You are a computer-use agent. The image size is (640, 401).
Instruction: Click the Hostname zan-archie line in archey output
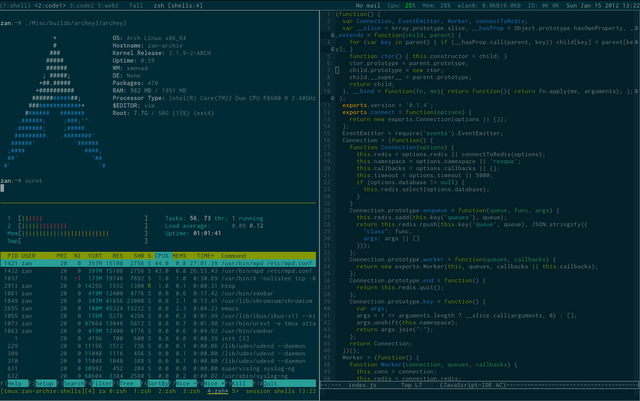pyautogui.click(x=147, y=45)
